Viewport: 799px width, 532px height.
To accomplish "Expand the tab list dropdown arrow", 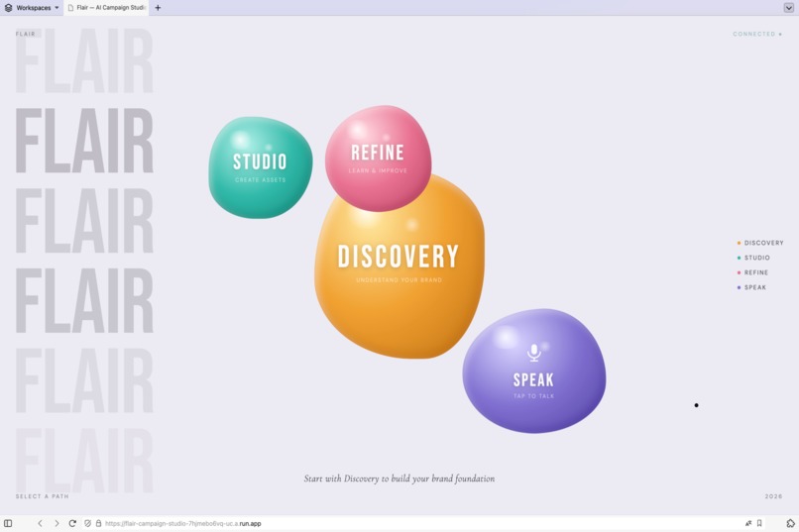I will (x=788, y=8).
